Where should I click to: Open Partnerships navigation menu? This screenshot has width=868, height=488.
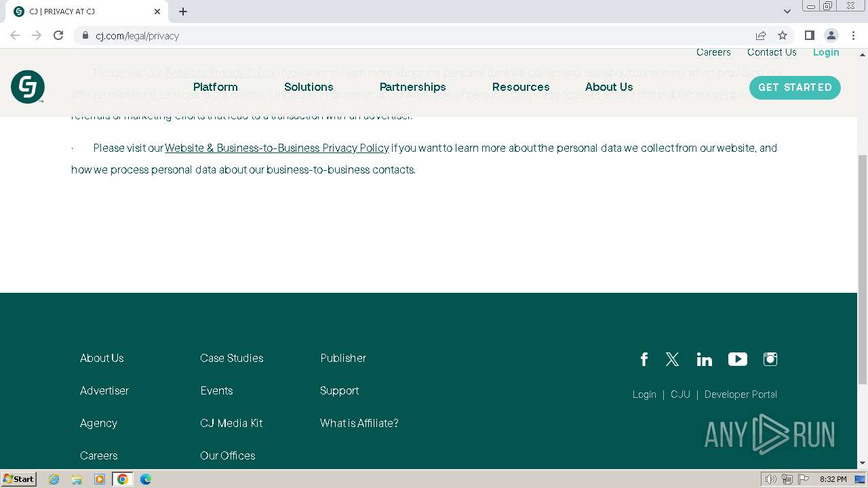click(413, 87)
